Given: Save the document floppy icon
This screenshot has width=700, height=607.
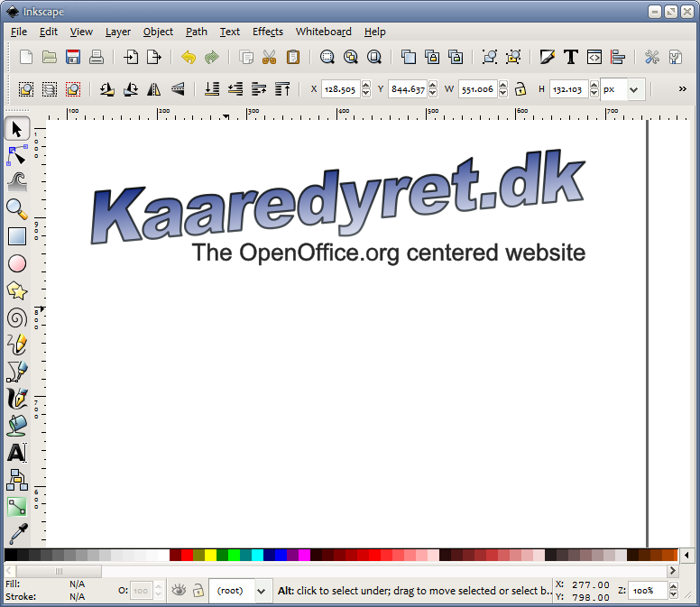Looking at the screenshot, I should point(73,57).
